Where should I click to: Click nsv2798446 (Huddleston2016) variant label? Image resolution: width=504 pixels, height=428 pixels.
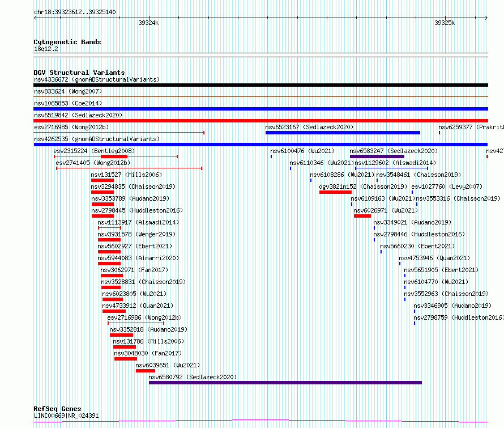point(419,234)
